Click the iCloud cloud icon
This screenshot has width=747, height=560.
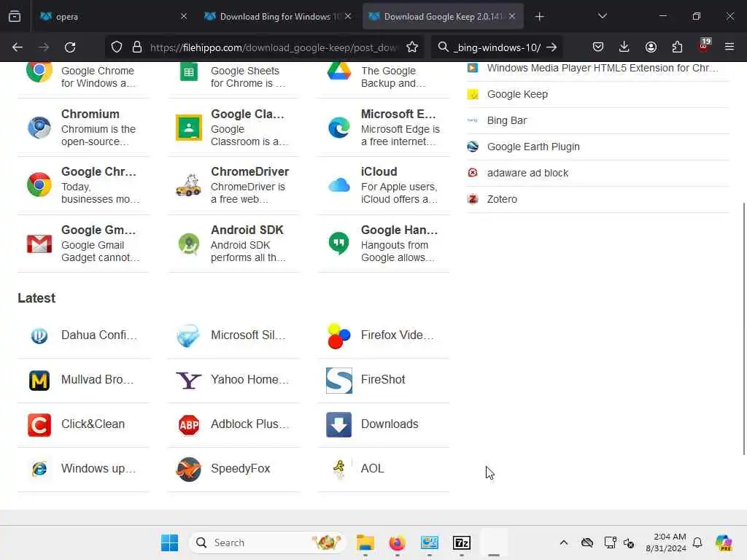338,185
